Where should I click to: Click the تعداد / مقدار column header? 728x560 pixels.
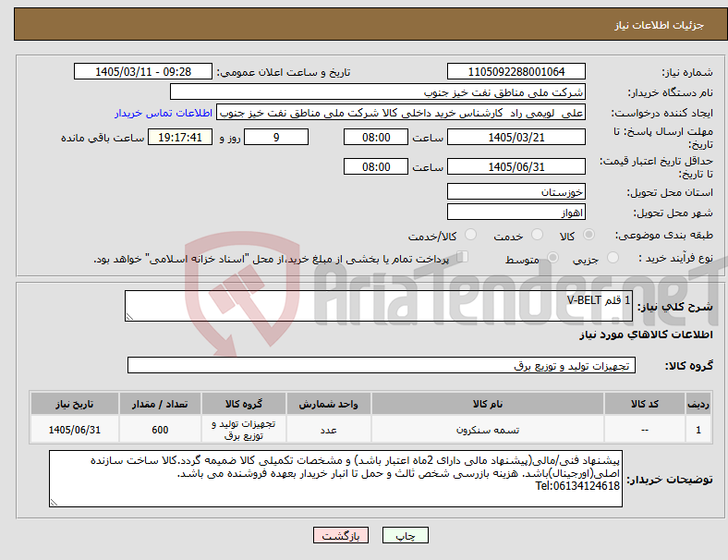[160, 404]
